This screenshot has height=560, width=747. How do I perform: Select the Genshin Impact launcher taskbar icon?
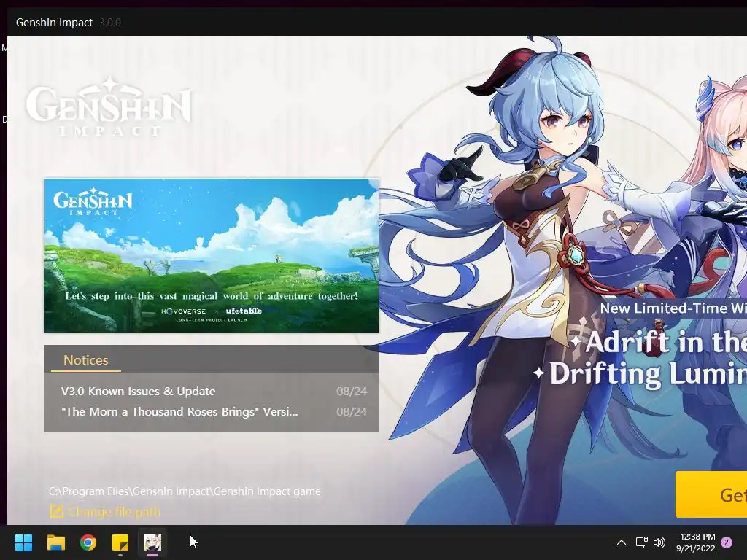point(152,542)
